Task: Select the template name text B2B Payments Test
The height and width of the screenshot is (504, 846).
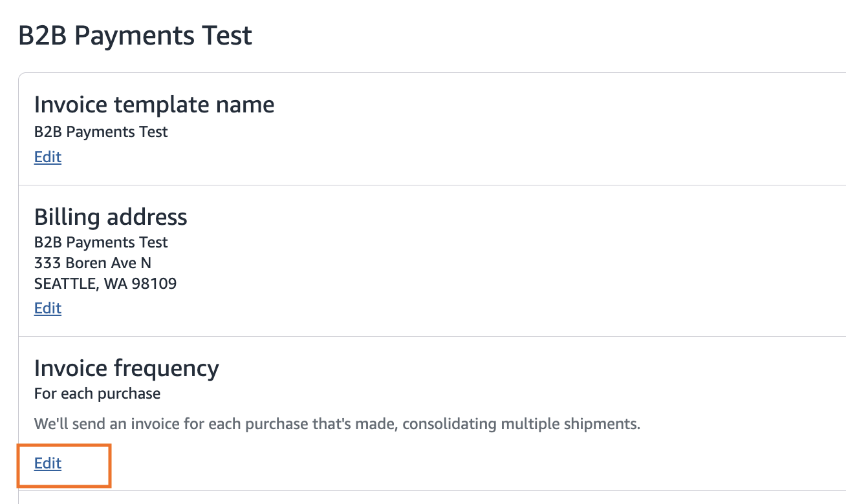Action: click(x=100, y=132)
